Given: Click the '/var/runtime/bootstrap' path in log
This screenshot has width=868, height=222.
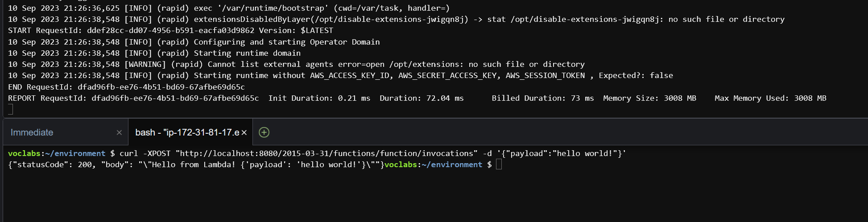Looking at the screenshot, I should pos(273,8).
